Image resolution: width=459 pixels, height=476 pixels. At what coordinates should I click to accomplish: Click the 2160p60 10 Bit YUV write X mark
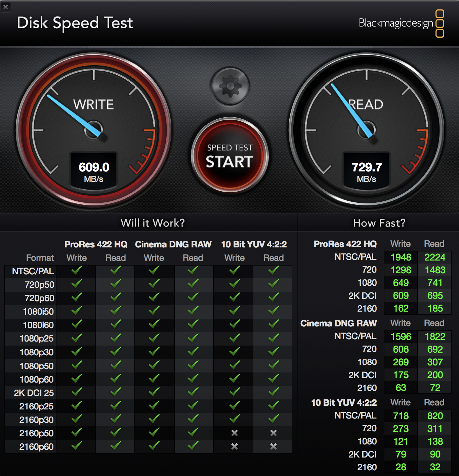click(x=235, y=446)
